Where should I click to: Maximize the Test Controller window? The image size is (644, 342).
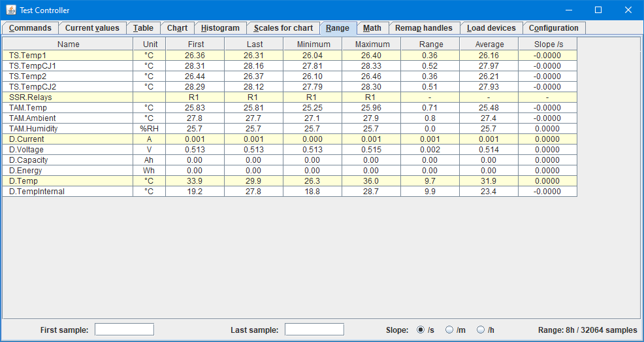coord(598,10)
